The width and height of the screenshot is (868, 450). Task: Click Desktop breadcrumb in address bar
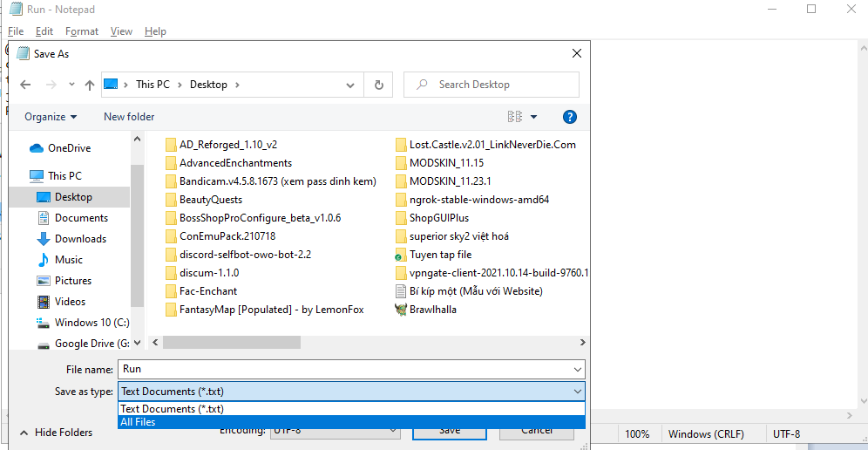[208, 85]
